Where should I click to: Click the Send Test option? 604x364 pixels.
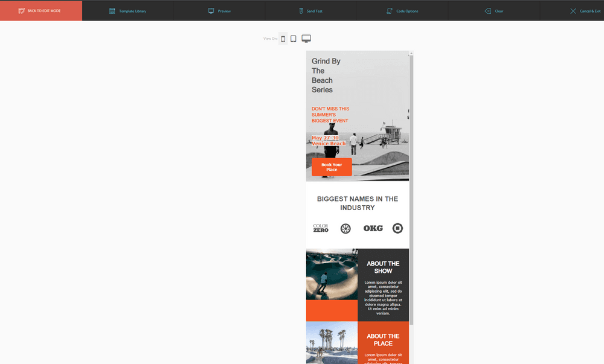click(x=311, y=11)
